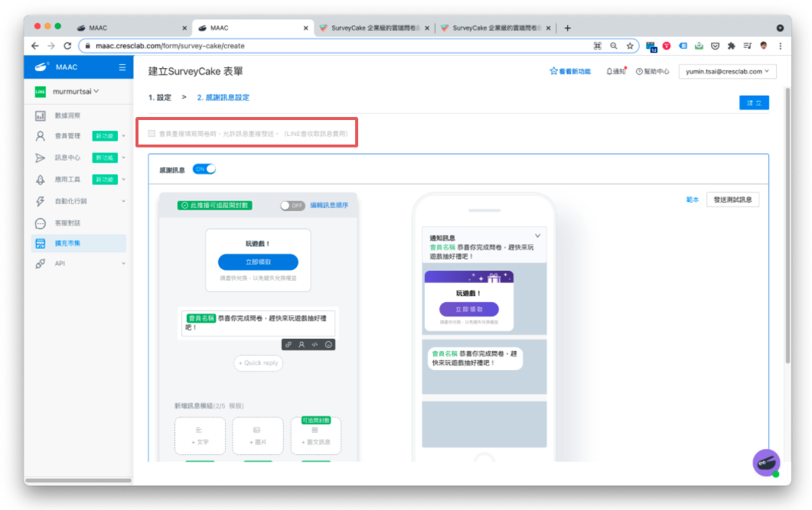
Task: Open 看看新功能 link in the header
Action: click(x=570, y=71)
